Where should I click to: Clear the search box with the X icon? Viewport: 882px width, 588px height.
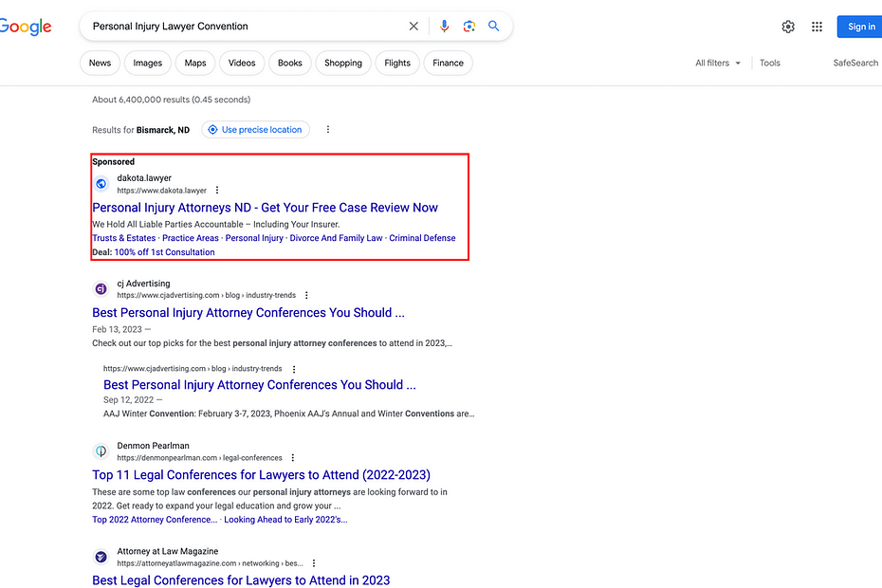pos(413,26)
